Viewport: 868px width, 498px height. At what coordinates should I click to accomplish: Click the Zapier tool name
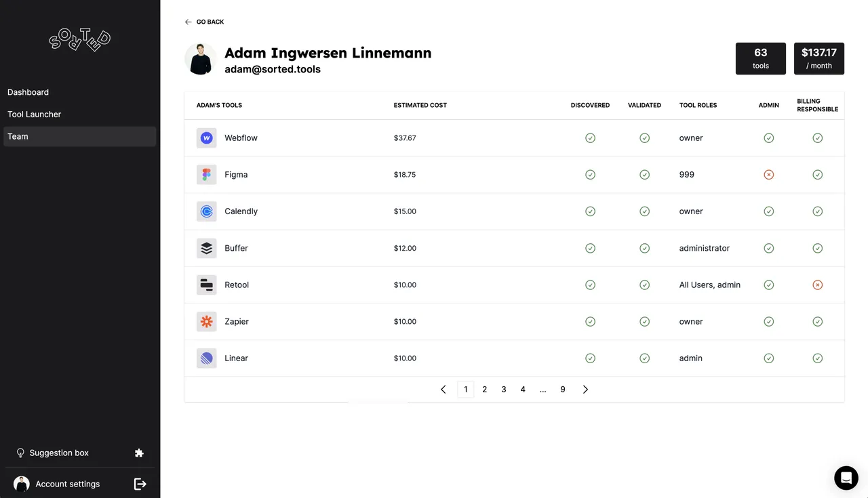coord(237,321)
